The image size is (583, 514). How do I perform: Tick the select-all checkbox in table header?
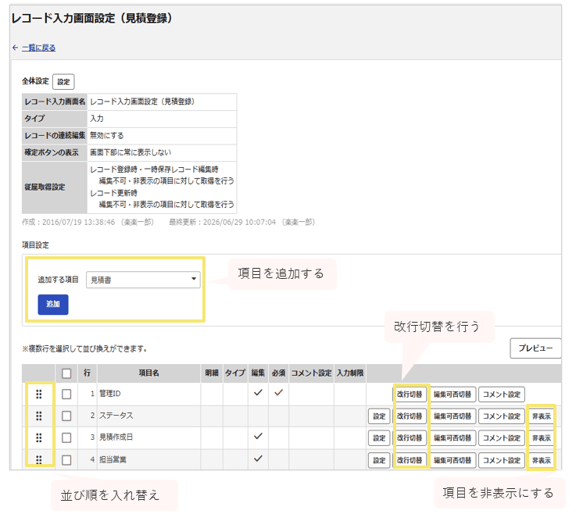pos(67,373)
